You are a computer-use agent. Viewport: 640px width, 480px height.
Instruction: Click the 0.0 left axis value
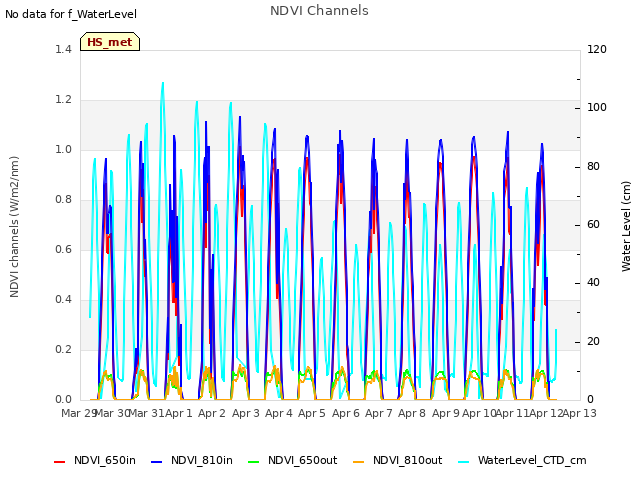pyautogui.click(x=63, y=400)
